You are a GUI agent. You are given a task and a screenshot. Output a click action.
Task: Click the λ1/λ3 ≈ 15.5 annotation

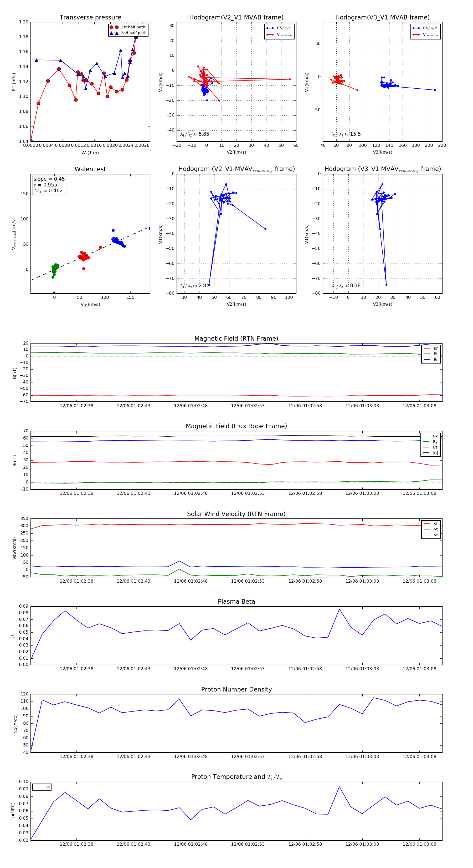pos(346,134)
